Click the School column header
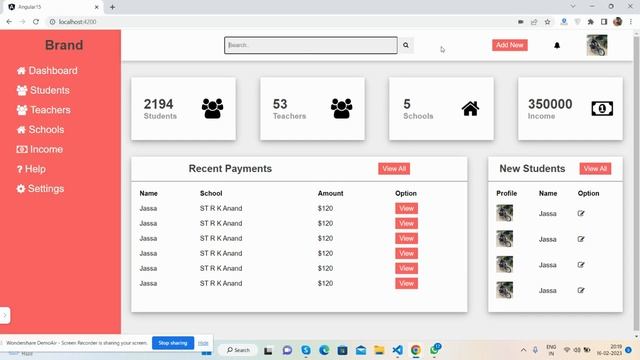Image resolution: width=640 pixels, height=360 pixels. click(x=211, y=193)
